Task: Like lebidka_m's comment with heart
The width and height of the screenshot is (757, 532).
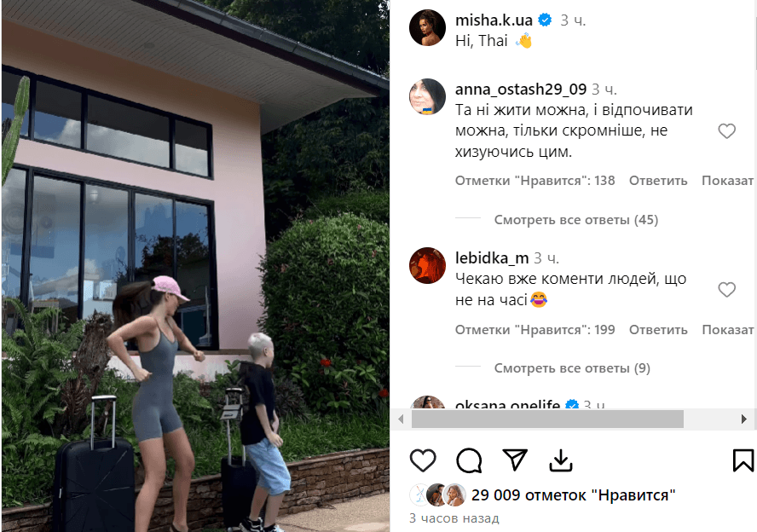Action: (x=726, y=289)
